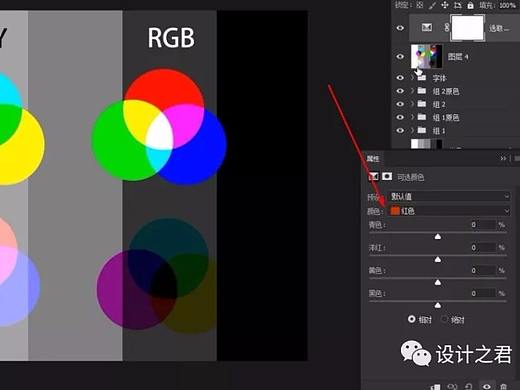Click the clip to layer icon

[x=435, y=387]
